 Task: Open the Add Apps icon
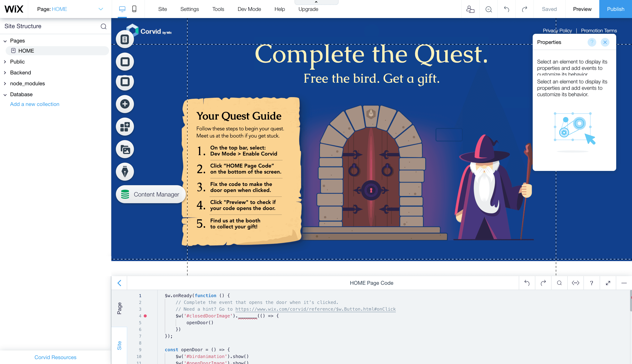tap(125, 127)
